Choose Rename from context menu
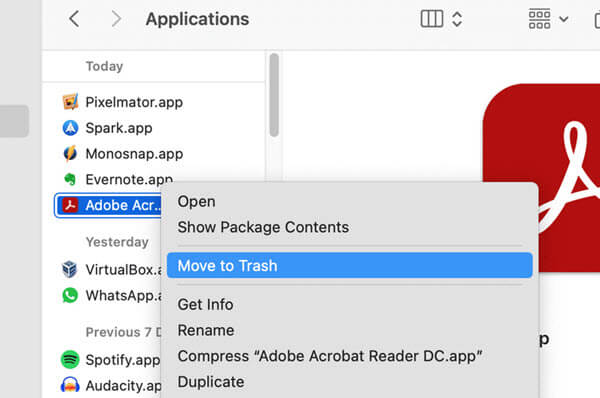 pos(206,330)
